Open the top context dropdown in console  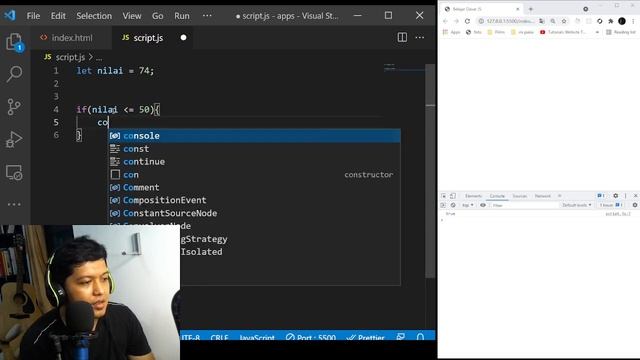pyautogui.click(x=467, y=205)
